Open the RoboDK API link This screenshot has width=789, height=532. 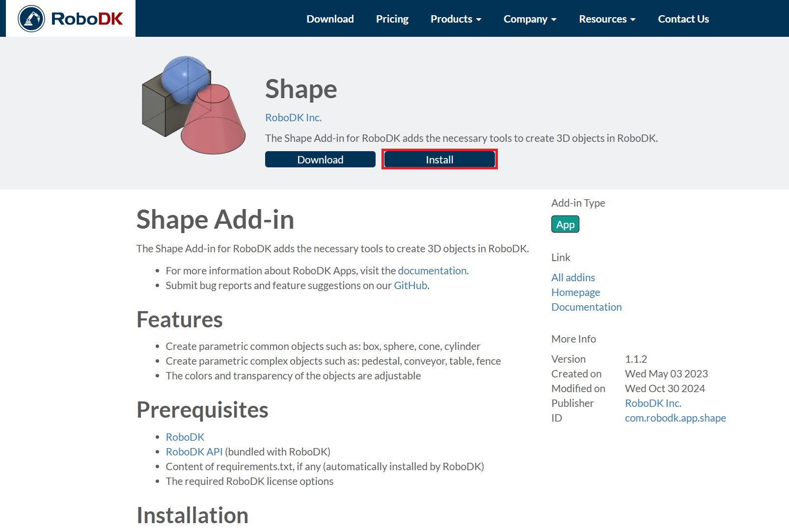[194, 451]
